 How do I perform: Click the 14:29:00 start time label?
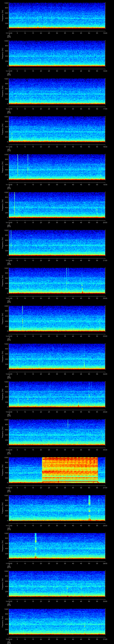[9, 601]
